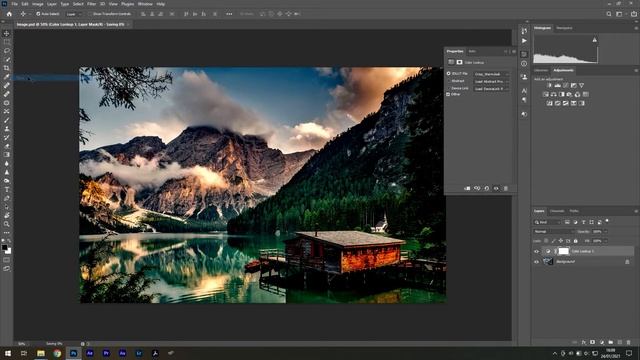Open the Normal blend mode dropdown
Screen dimensions: 640x360
[553, 231]
